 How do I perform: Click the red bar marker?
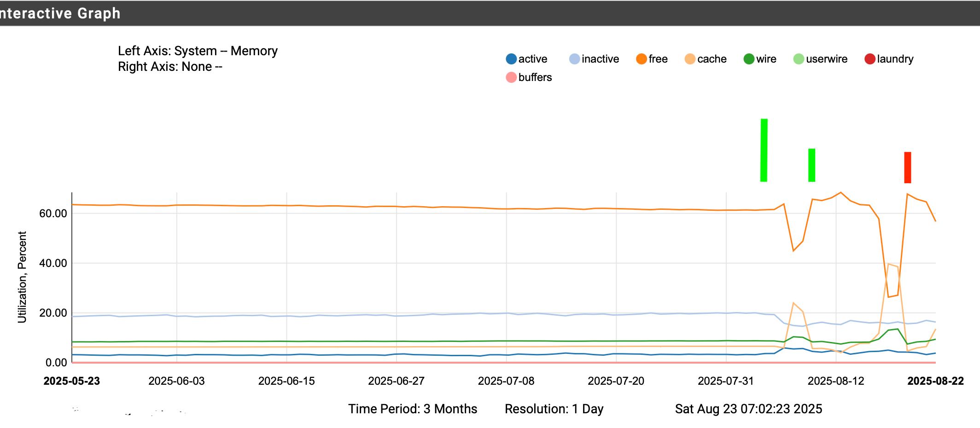pos(907,168)
